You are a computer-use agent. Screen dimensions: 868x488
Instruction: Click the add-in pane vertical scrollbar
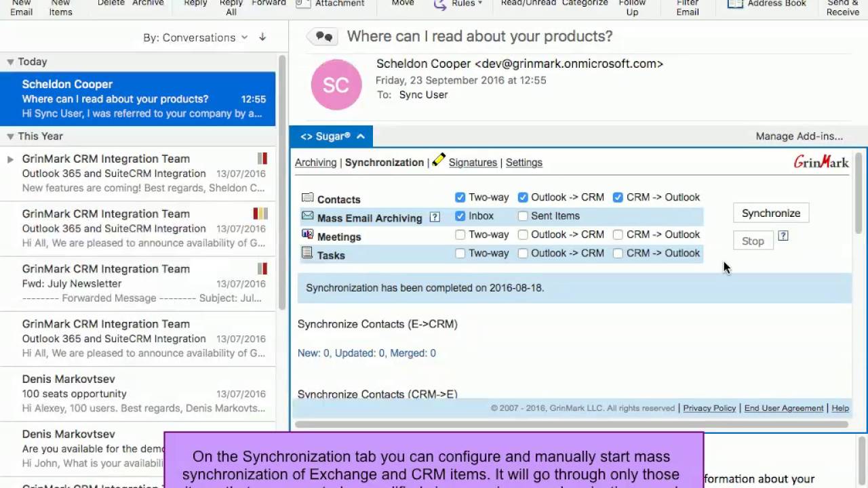click(858, 194)
